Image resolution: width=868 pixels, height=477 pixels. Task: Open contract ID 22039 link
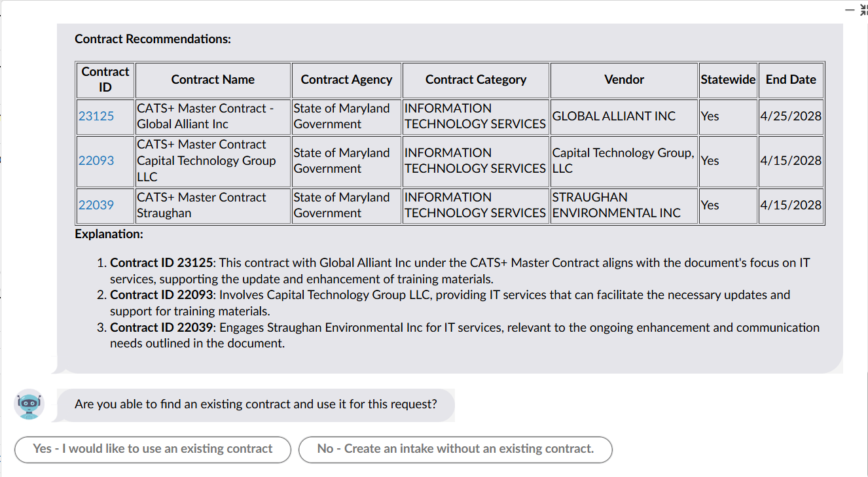pos(96,205)
